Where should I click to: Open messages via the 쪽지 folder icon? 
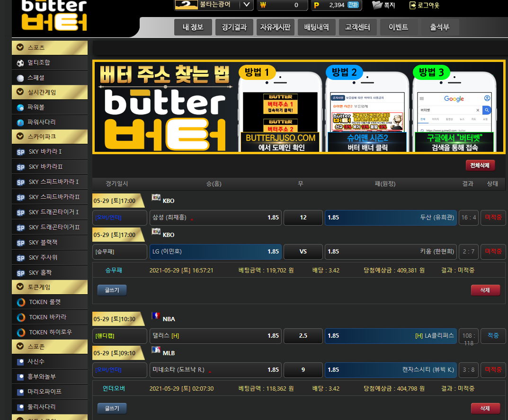coord(377,5)
